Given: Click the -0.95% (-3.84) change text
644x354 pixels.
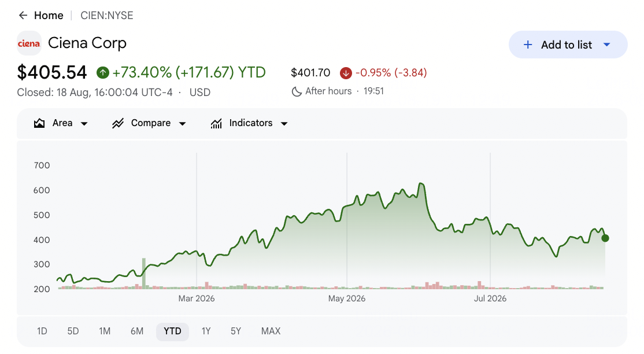Looking at the screenshot, I should pos(391,73).
